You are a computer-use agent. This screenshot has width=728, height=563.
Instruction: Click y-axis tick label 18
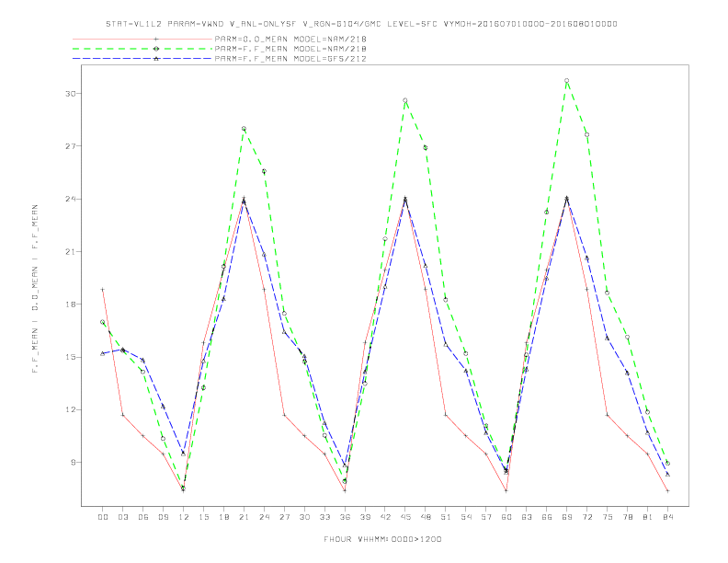coord(70,304)
